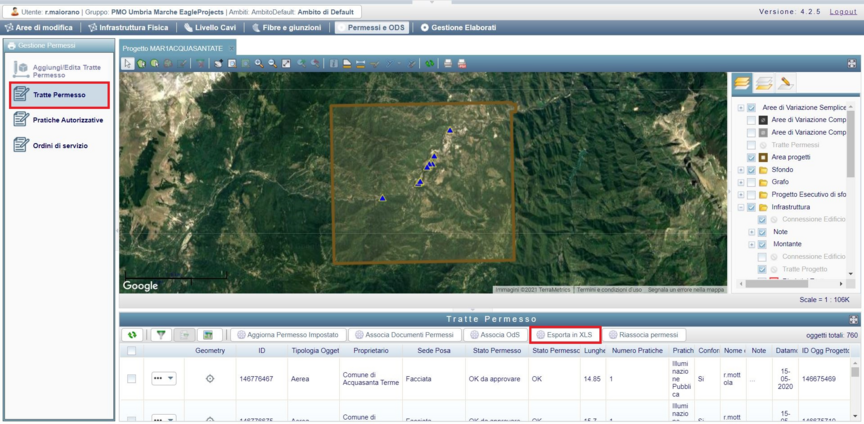This screenshot has width=864, height=424.
Task: Click the print map icon
Action: point(448,63)
